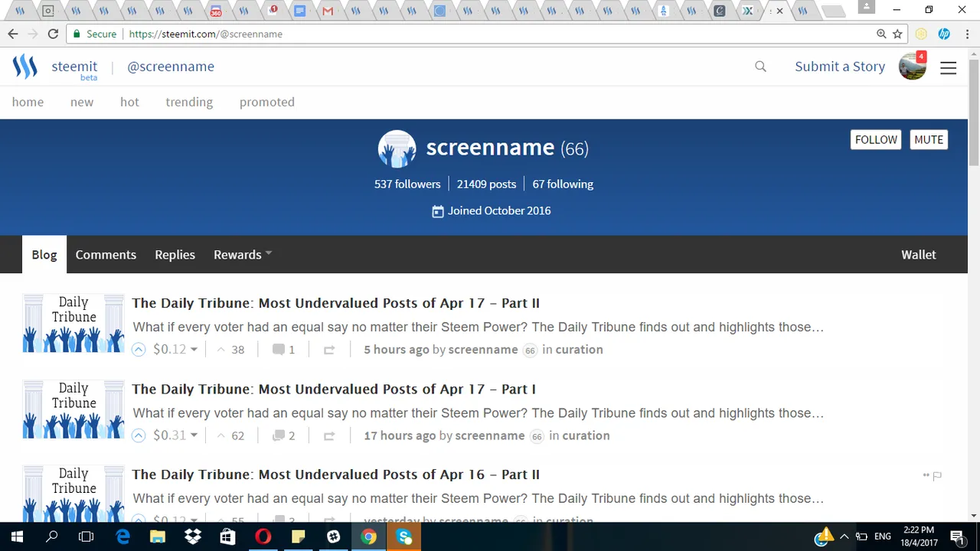This screenshot has height=551, width=980.
Task: Click the '5 hours ago' timestamp
Action: [x=397, y=350]
